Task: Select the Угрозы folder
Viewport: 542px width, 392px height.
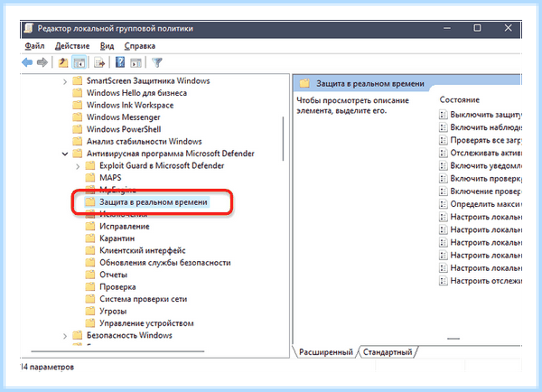Action: click(113, 311)
